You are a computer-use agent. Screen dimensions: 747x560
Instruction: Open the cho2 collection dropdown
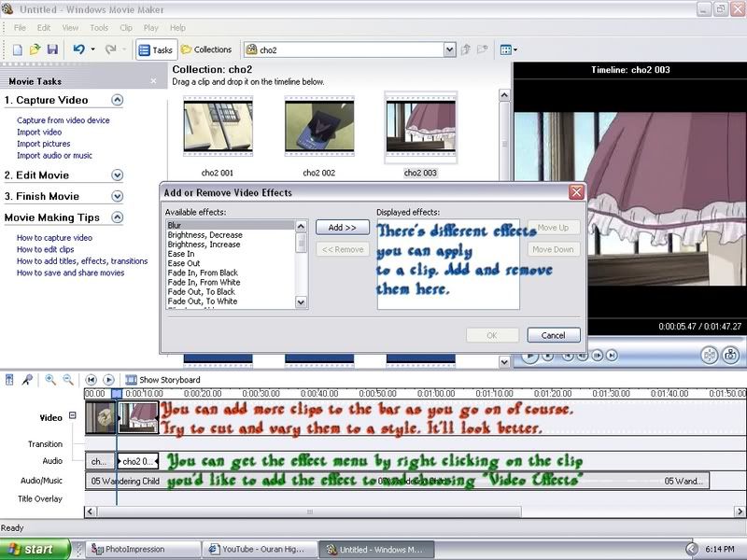[449, 49]
